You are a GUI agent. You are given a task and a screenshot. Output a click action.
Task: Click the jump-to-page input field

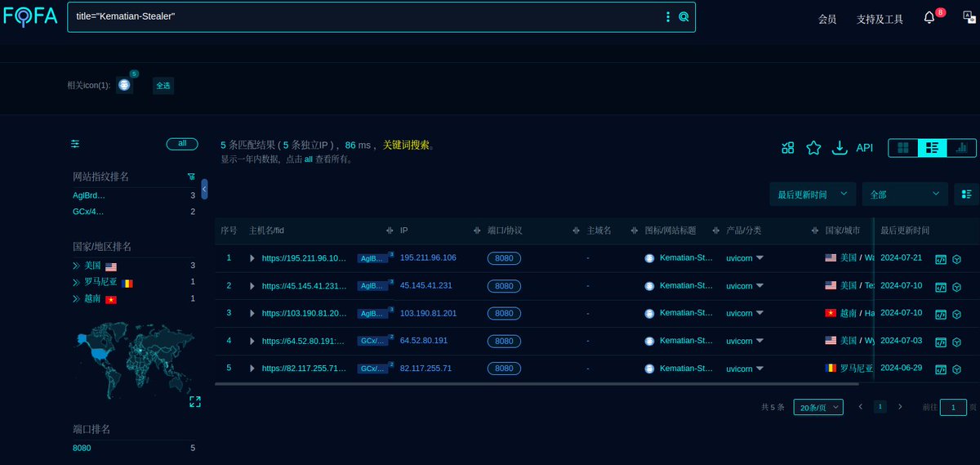[953, 407]
